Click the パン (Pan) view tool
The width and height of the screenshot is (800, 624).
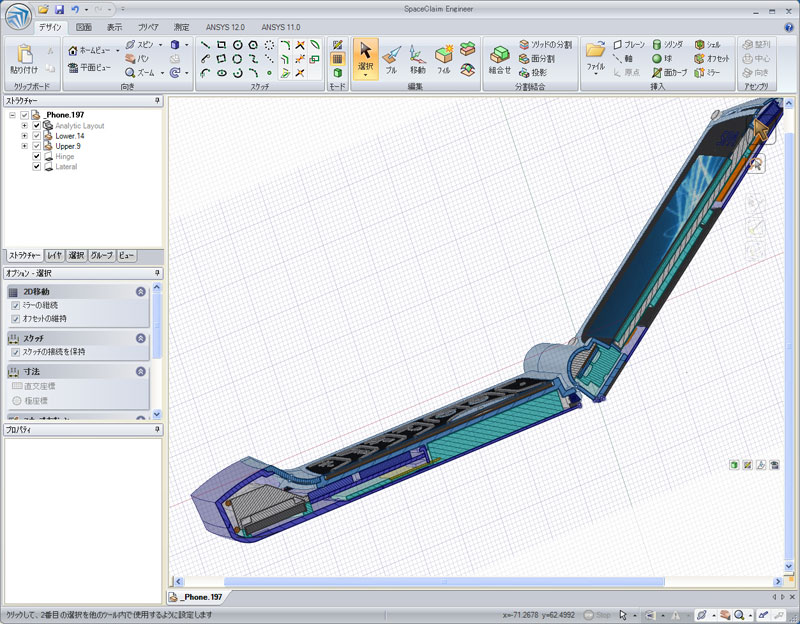(139, 59)
